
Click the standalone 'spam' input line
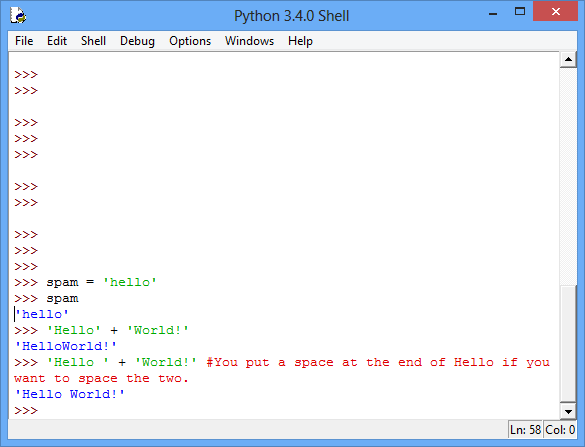tap(62, 298)
